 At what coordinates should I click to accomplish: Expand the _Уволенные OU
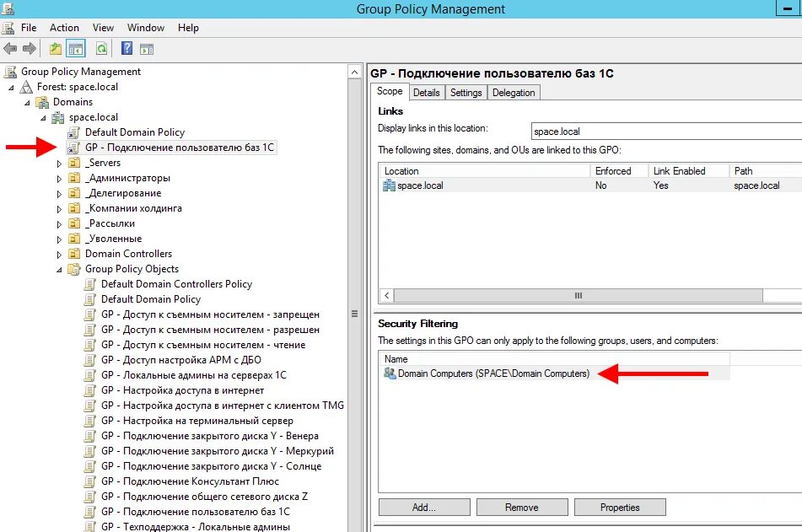[x=59, y=239]
